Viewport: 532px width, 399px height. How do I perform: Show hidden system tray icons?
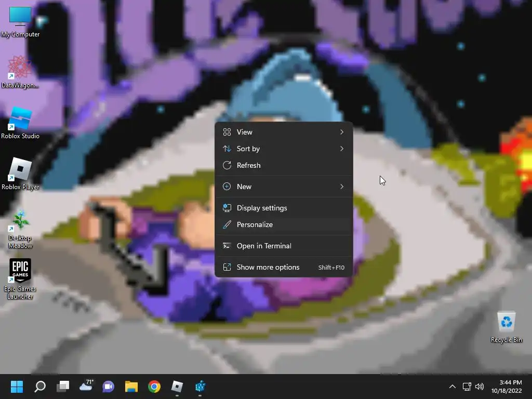(453, 387)
